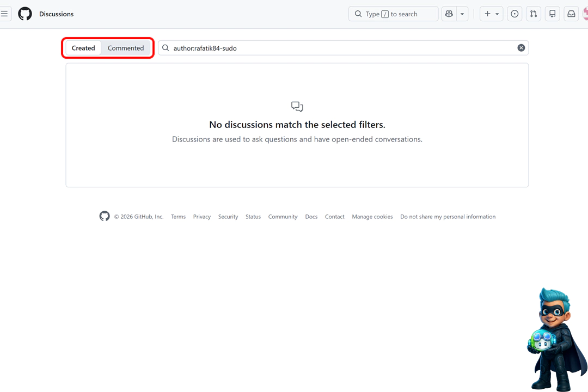Clear the author search query
This screenshot has height=392, width=588.
tap(521, 47)
